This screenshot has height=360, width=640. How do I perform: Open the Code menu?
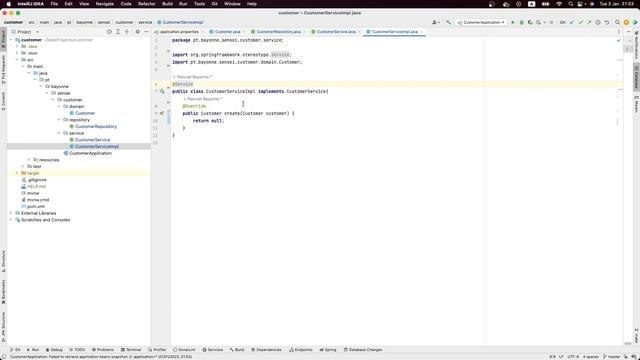click(x=126, y=4)
